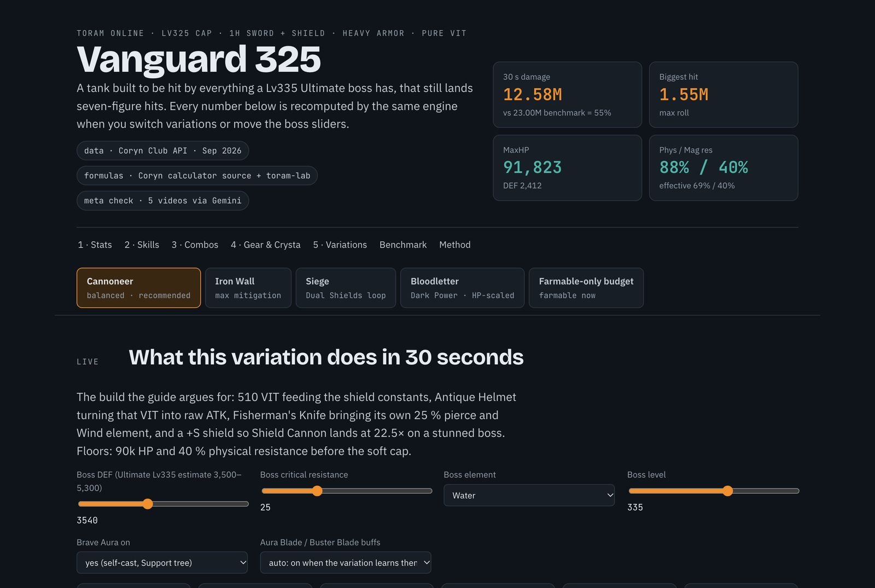Image resolution: width=875 pixels, height=588 pixels.
Task: Click the 'DEF 2,412' text
Action: point(522,185)
